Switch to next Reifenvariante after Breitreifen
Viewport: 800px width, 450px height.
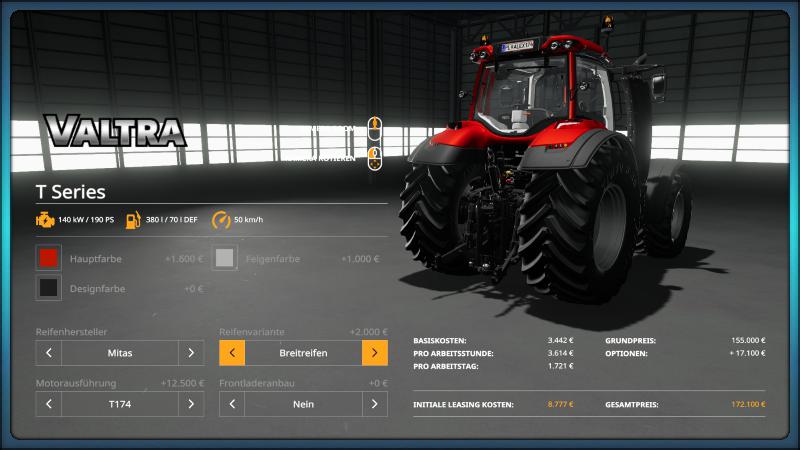click(375, 353)
